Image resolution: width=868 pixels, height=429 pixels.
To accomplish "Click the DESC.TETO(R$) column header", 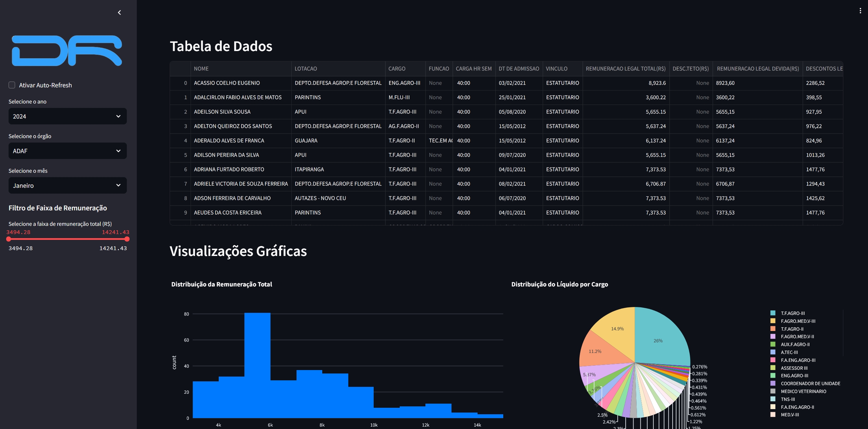I will click(691, 69).
